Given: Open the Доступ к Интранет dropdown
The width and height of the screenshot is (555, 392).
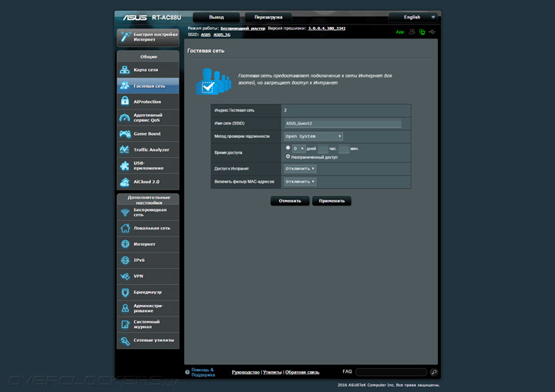Looking at the screenshot, I should click(300, 169).
